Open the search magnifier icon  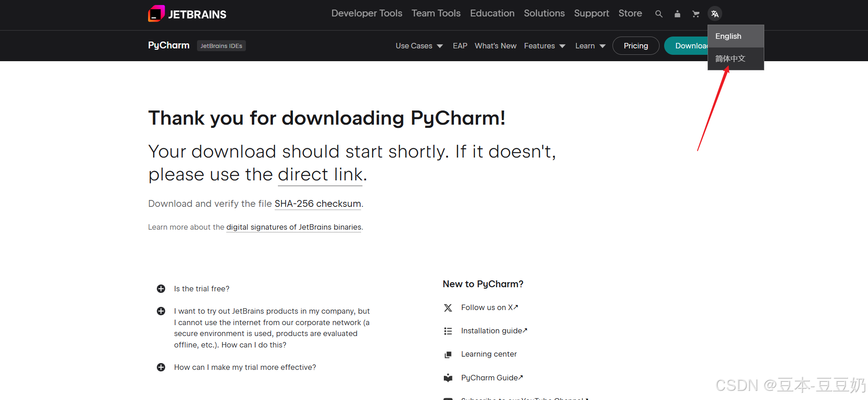[x=659, y=14]
